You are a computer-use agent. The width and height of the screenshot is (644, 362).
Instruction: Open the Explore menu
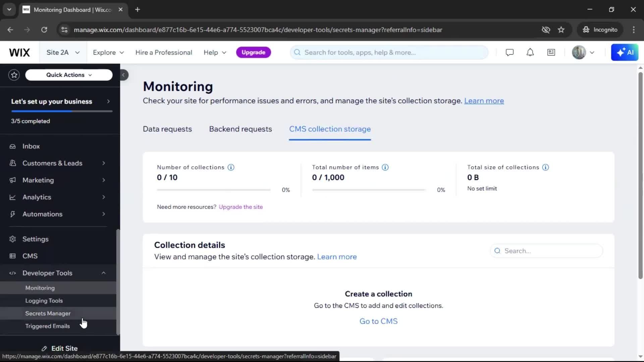tap(108, 53)
